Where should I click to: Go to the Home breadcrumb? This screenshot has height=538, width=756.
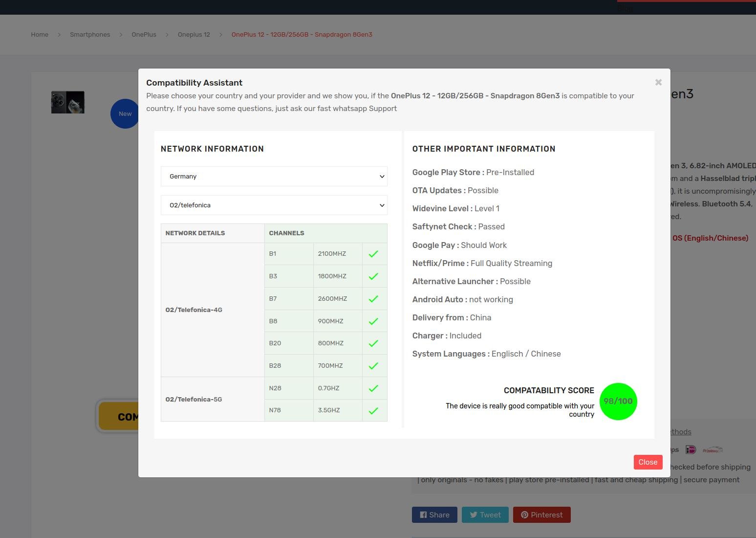click(40, 35)
